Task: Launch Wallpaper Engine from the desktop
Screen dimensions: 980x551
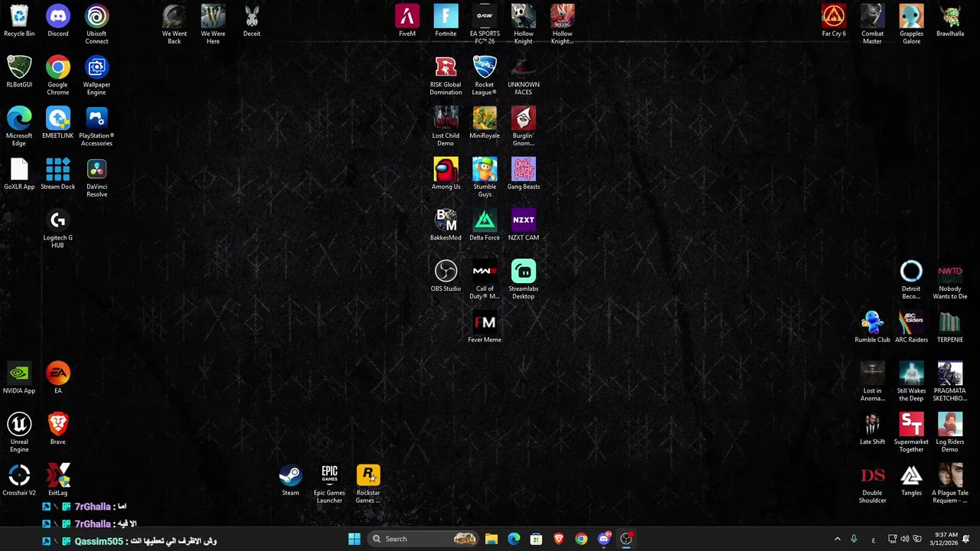Action: tap(96, 76)
